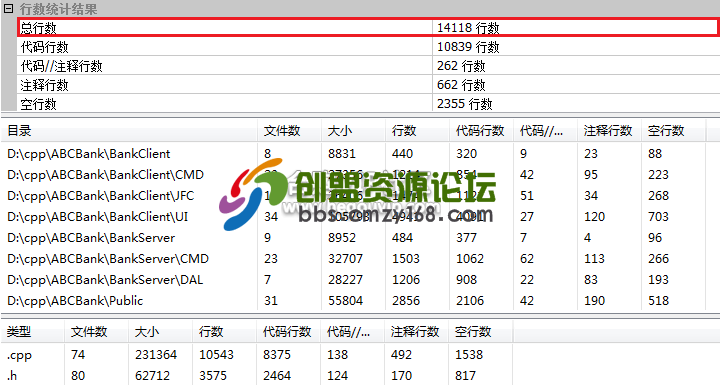The width and height of the screenshot is (722, 389).
Task: Select the 代码行数 property row
Action: (x=368, y=47)
